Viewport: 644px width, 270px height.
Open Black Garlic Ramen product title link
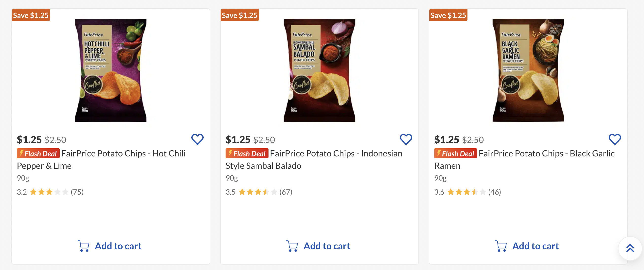pyautogui.click(x=547, y=154)
